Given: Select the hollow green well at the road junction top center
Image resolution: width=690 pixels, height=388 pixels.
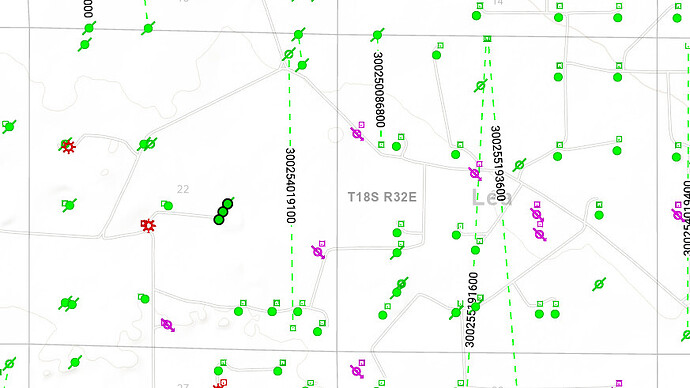Looking at the screenshot, I should [x=289, y=54].
